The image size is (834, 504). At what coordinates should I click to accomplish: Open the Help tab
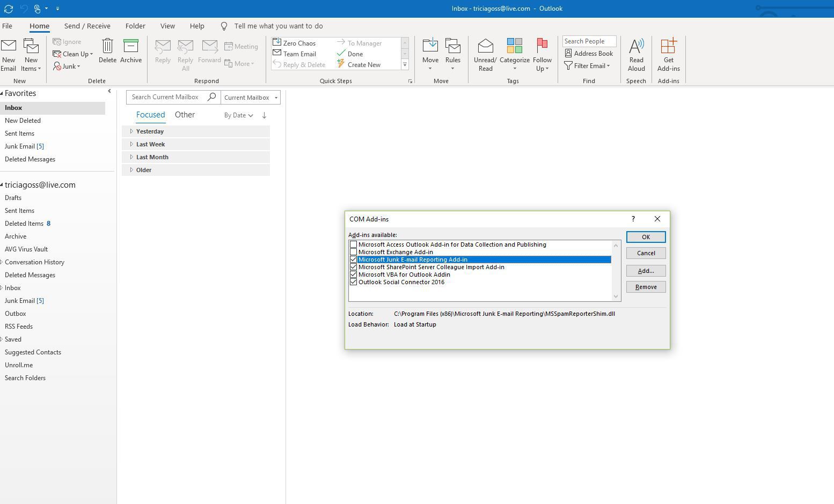click(197, 26)
